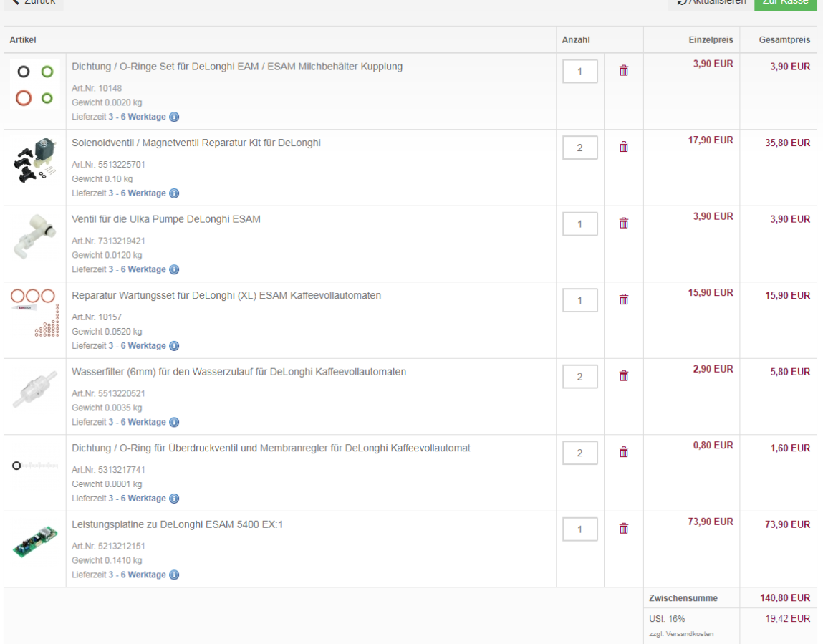This screenshot has height=644, width=823.
Task: Click trash icon for Ulka Pumpe Ventil
Action: click(x=623, y=223)
